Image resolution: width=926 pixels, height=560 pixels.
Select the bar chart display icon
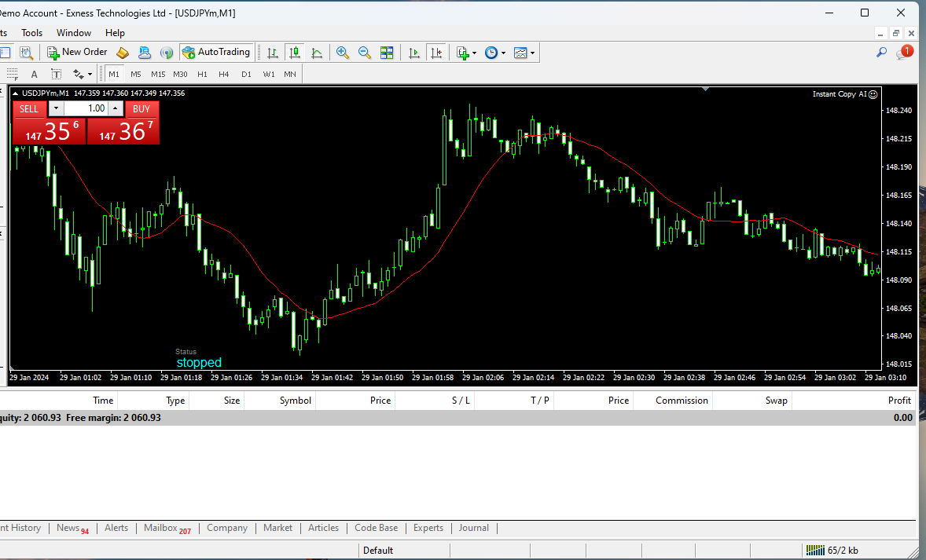(272, 53)
